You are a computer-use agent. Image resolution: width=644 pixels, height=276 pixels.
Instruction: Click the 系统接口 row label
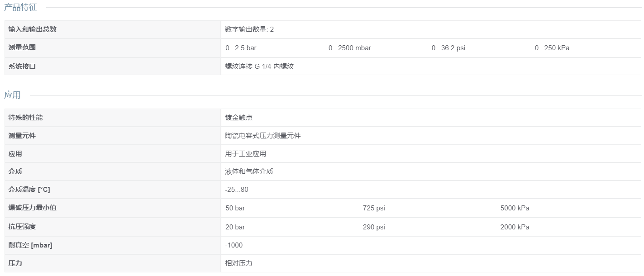click(22, 66)
